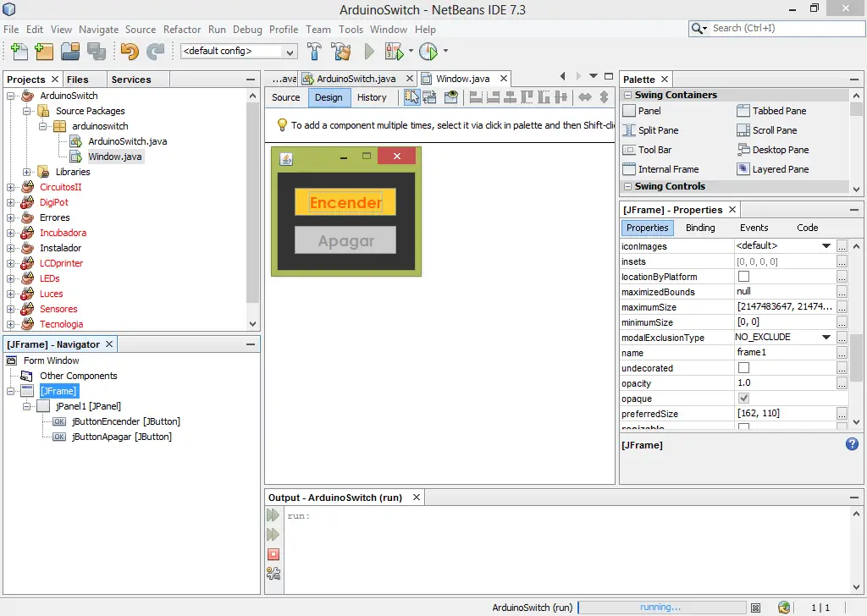Toggle the locationByPlatform checkbox
Viewport: 867px width, 616px height.
coord(743,277)
